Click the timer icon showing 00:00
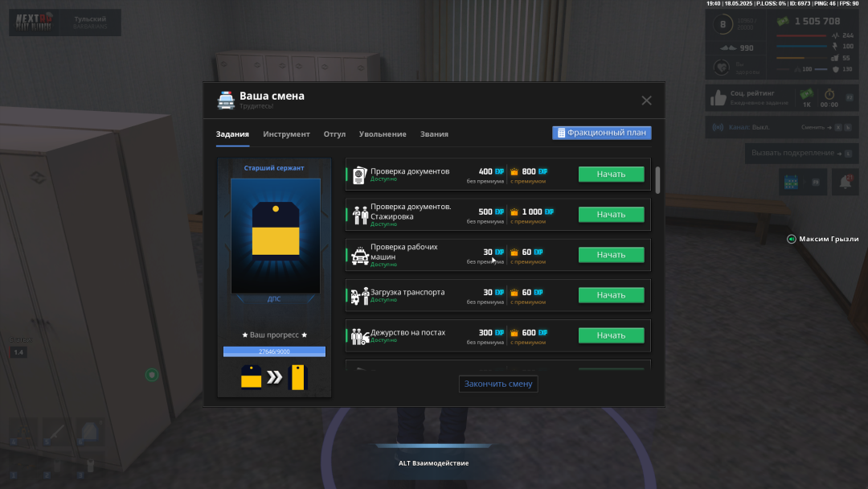The image size is (868, 489). point(829,94)
